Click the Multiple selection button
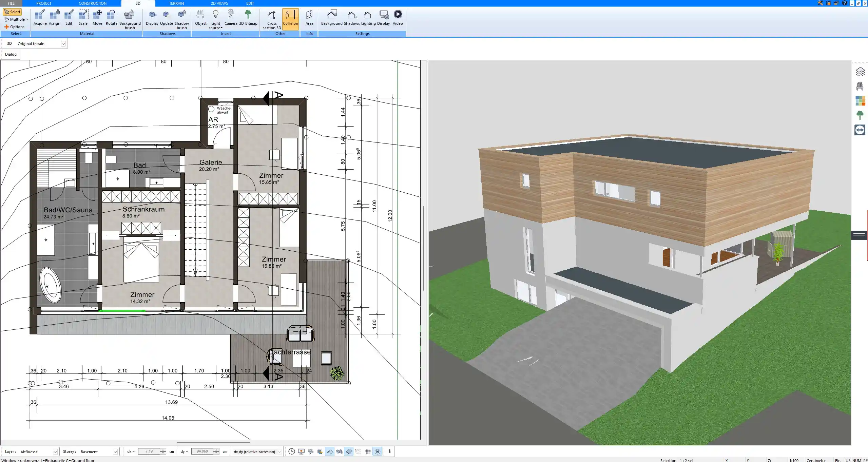 click(x=16, y=19)
